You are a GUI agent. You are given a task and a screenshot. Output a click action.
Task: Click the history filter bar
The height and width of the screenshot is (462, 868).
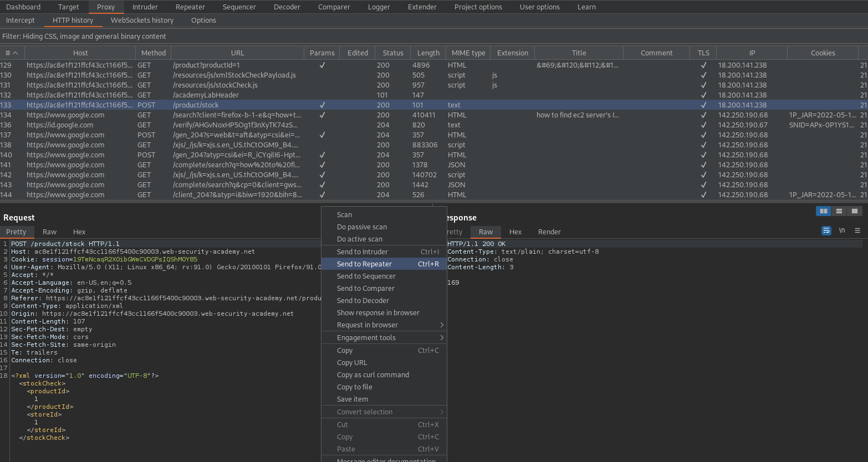434,36
